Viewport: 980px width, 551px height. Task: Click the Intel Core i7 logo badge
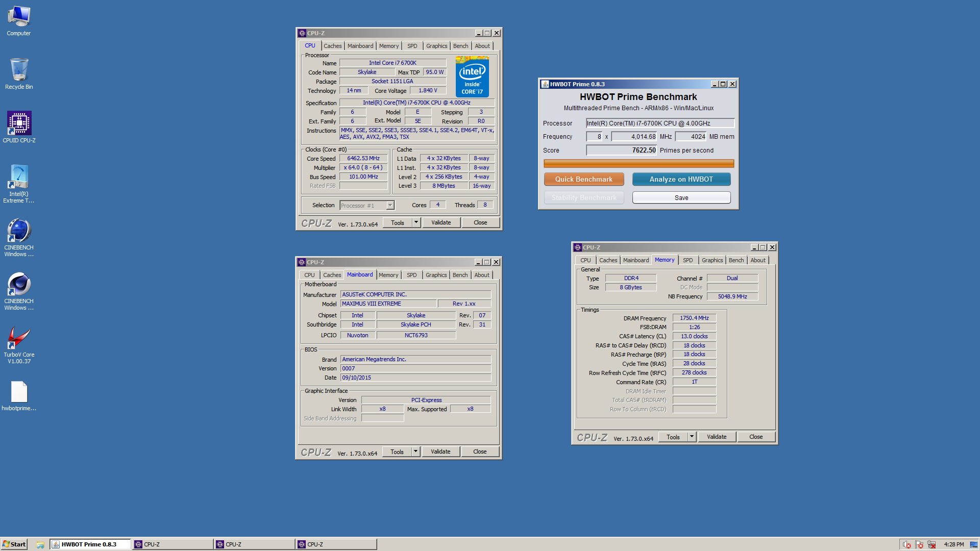click(472, 77)
